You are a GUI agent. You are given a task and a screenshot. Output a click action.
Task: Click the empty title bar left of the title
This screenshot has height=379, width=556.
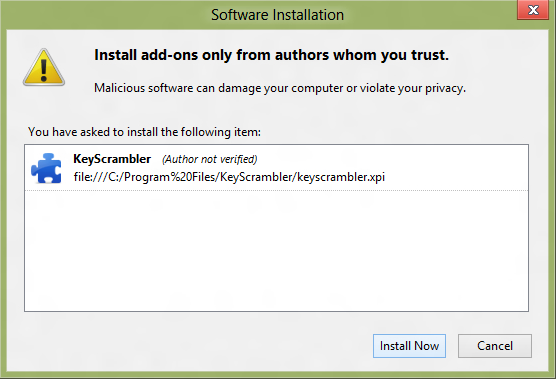pos(106,15)
